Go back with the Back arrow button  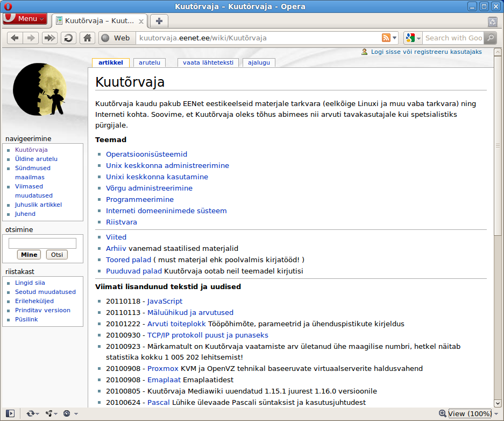tap(15, 38)
